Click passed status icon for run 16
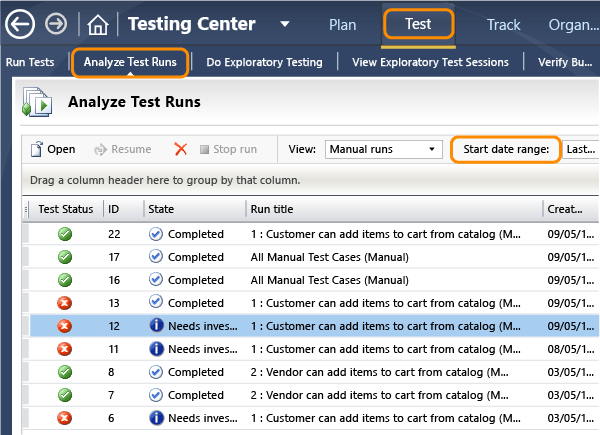Image resolution: width=600 pixels, height=435 pixels. click(x=65, y=280)
